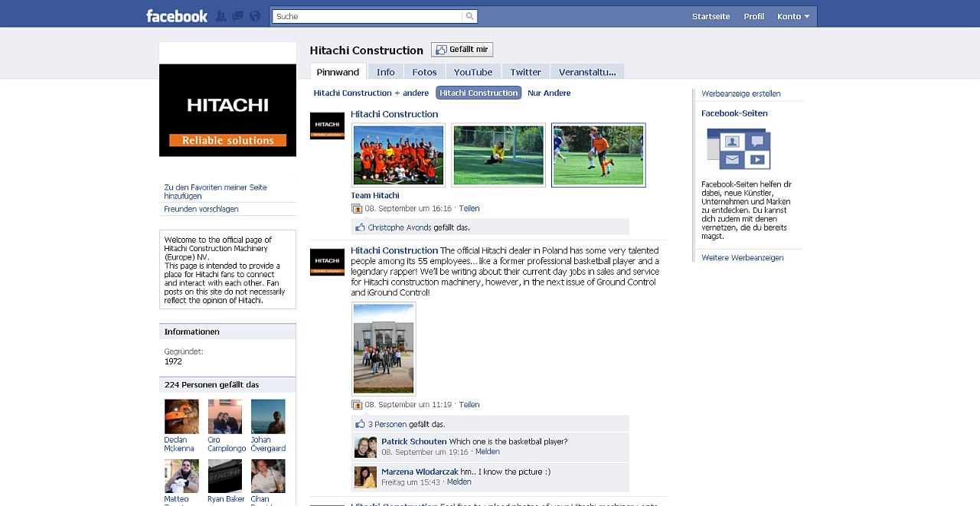Open the messages icon in the header
The width and height of the screenshot is (980, 506).
[x=238, y=16]
